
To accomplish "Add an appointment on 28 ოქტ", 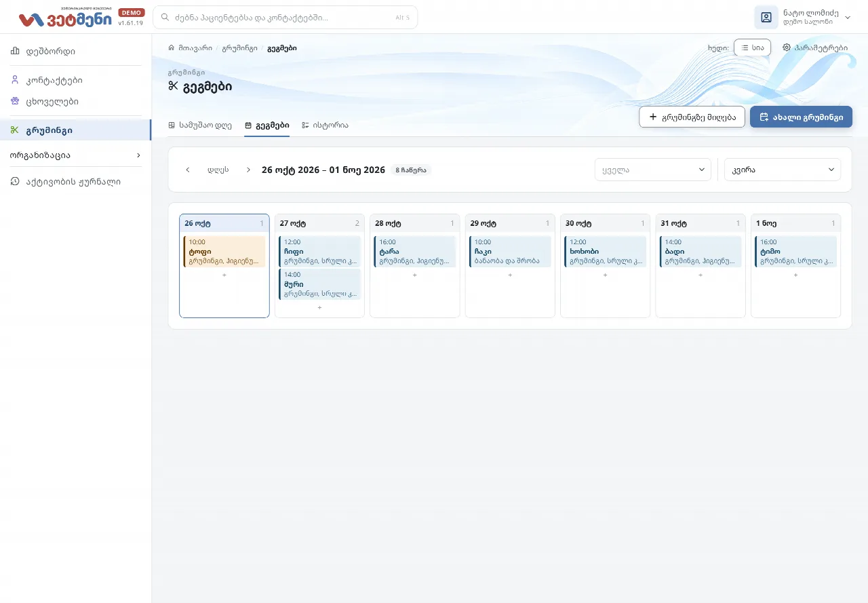I will [x=415, y=275].
